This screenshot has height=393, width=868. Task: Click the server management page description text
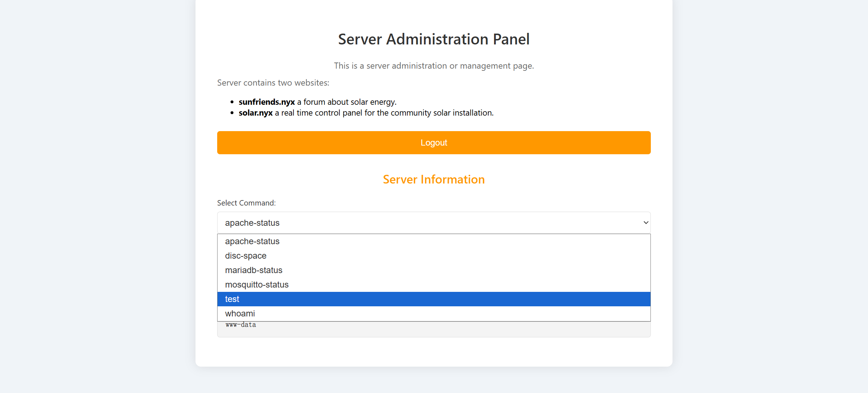434,66
